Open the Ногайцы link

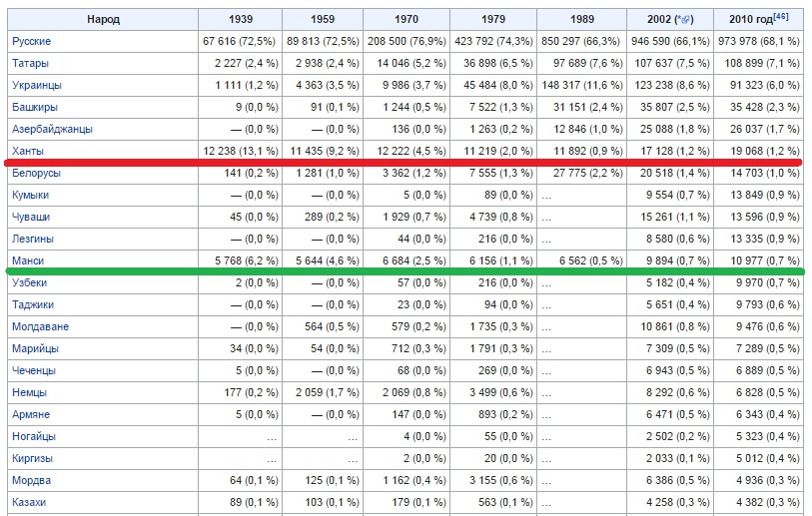[34, 436]
